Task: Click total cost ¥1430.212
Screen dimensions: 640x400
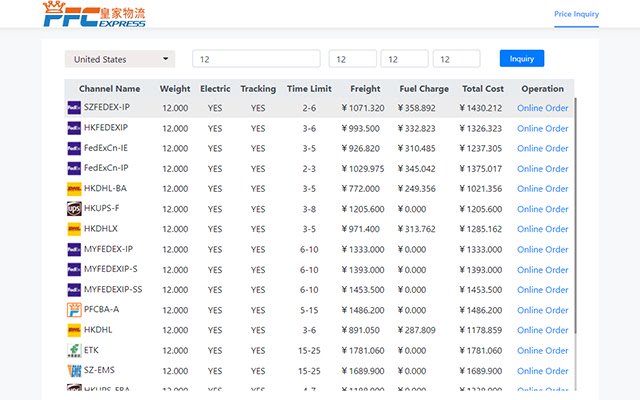Action: click(481, 108)
